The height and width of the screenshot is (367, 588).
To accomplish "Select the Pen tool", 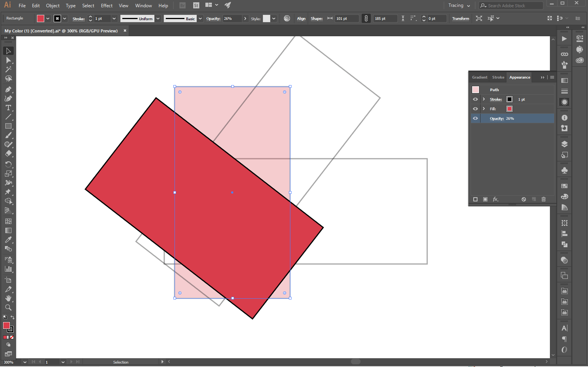I will tap(8, 89).
